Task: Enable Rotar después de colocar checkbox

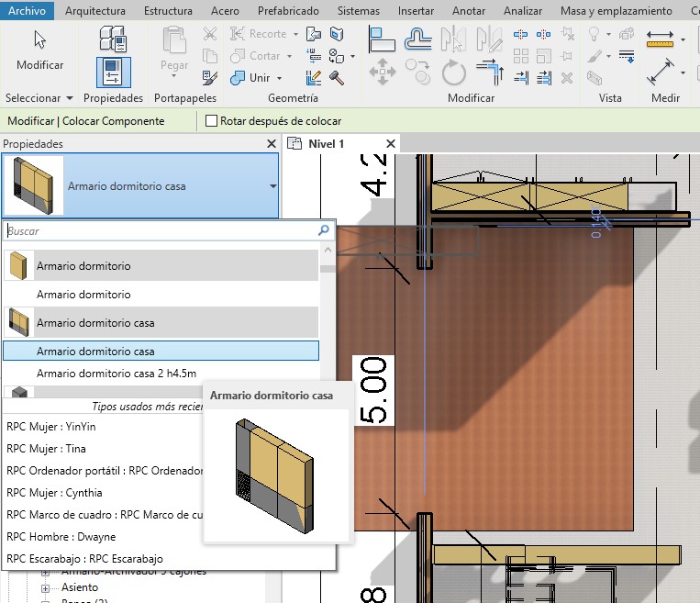Action: tap(212, 121)
